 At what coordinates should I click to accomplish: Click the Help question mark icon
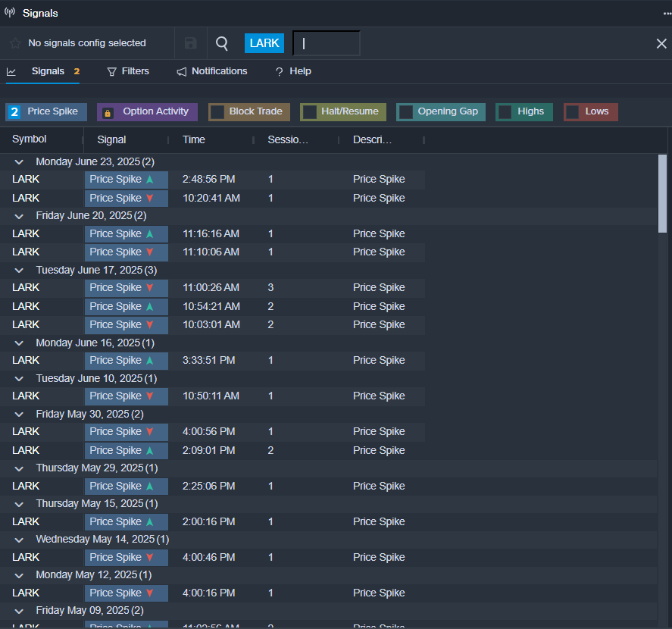(x=279, y=71)
